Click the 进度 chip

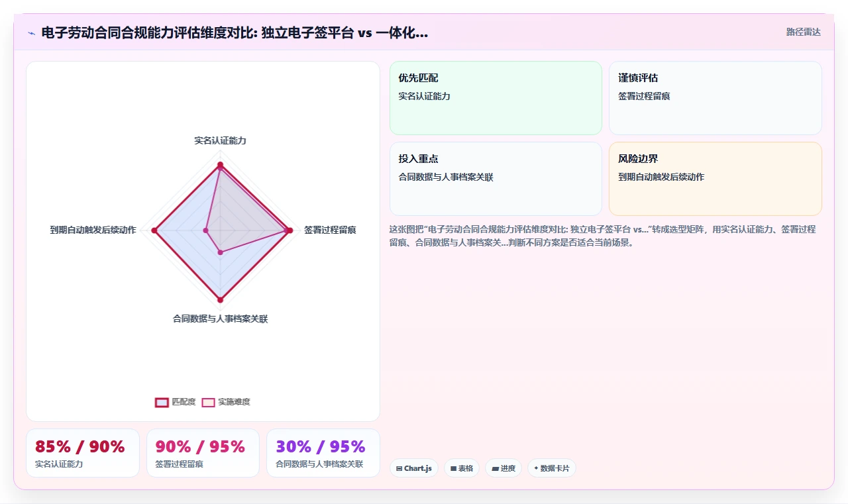click(503, 468)
